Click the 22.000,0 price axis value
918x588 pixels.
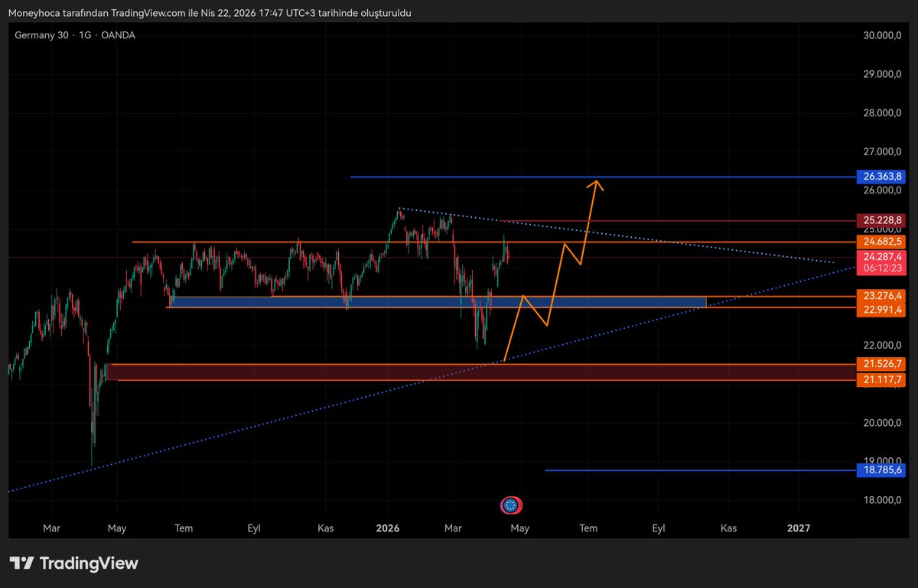[x=882, y=346]
